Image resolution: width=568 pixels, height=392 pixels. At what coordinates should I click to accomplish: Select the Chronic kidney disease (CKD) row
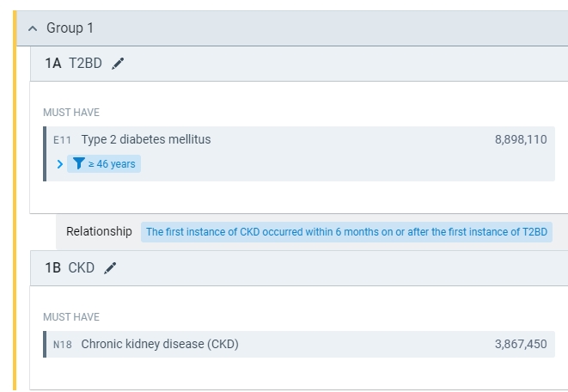[160, 344]
